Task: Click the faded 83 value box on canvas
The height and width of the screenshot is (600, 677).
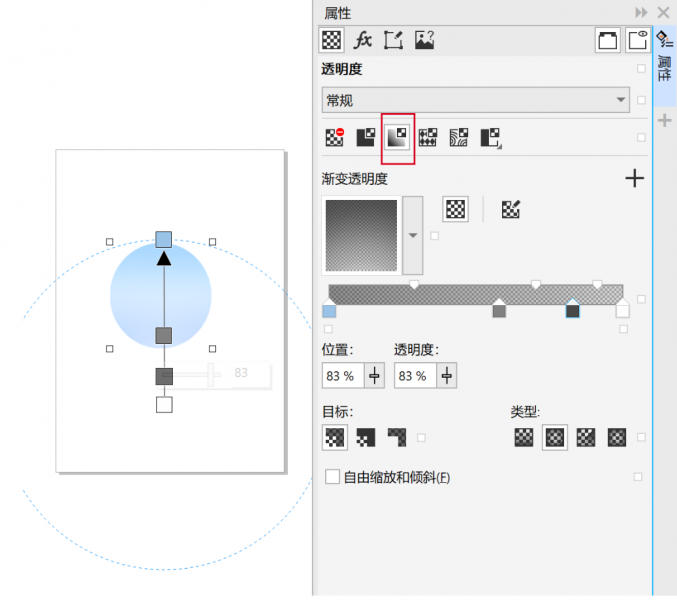Action: (x=251, y=374)
